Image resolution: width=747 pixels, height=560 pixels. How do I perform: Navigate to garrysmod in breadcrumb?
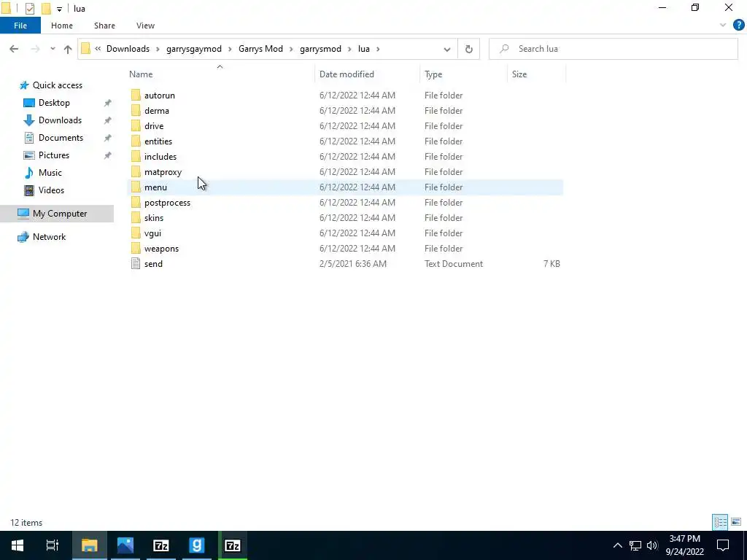point(321,49)
